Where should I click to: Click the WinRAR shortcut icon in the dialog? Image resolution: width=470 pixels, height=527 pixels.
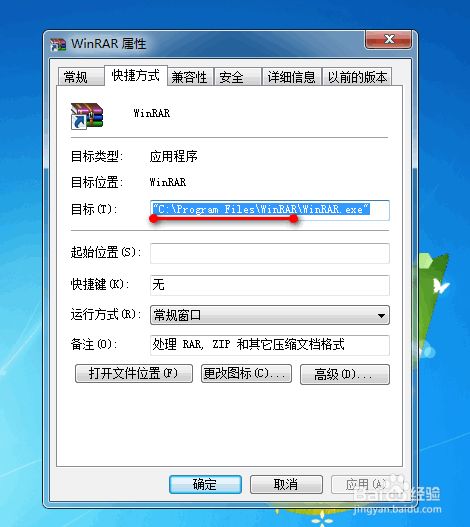click(87, 116)
